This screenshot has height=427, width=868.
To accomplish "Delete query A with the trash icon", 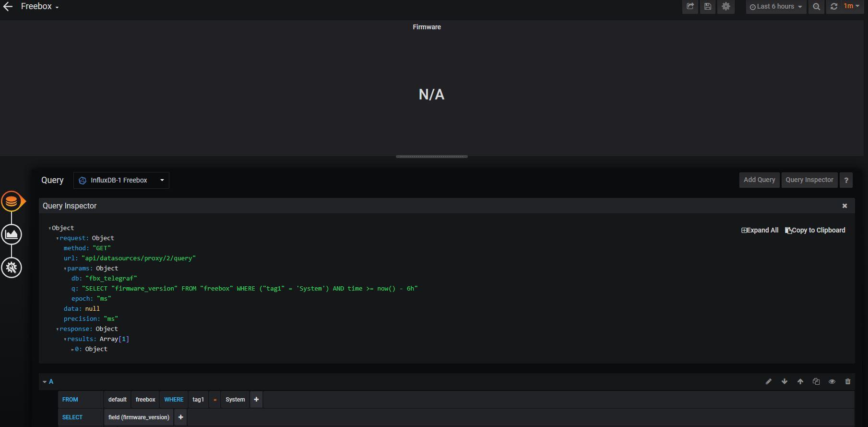I will click(848, 381).
